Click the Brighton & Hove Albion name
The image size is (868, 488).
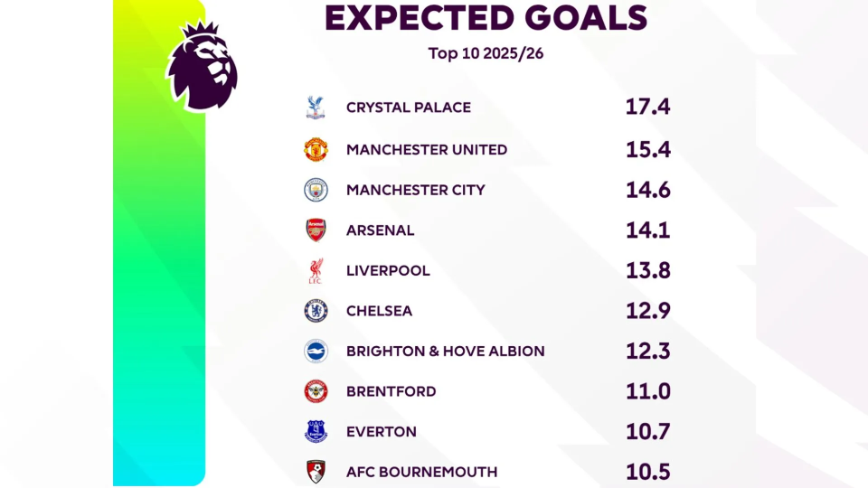point(445,351)
